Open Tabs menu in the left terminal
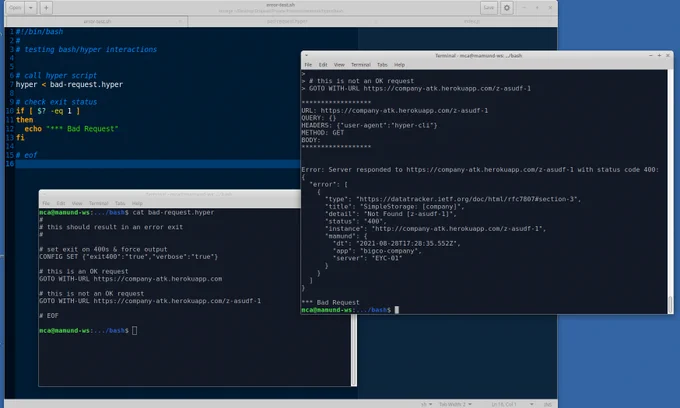The width and height of the screenshot is (680, 408). pyautogui.click(x=120, y=203)
